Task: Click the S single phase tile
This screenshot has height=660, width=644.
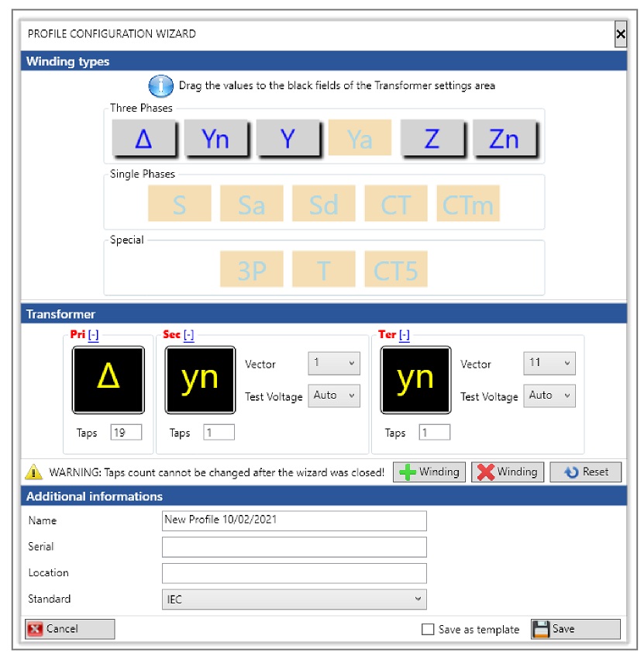Action: [180, 203]
